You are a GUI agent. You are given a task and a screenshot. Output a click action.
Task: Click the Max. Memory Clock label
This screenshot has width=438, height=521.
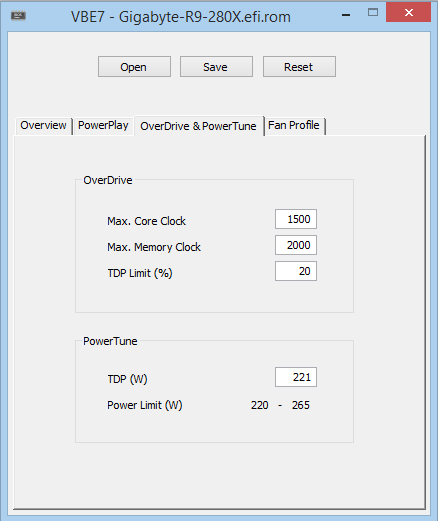tap(154, 247)
